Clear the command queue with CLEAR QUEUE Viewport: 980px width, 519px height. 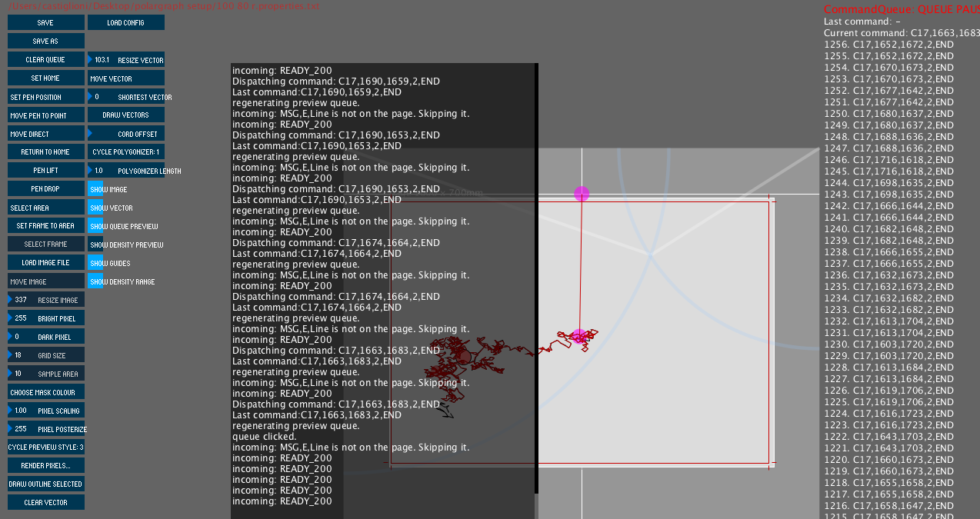45,60
